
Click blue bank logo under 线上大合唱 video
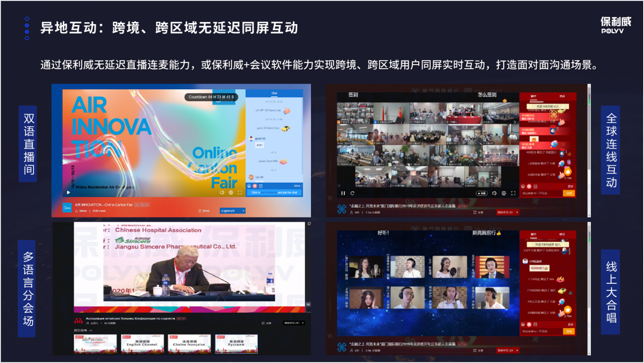point(341,347)
